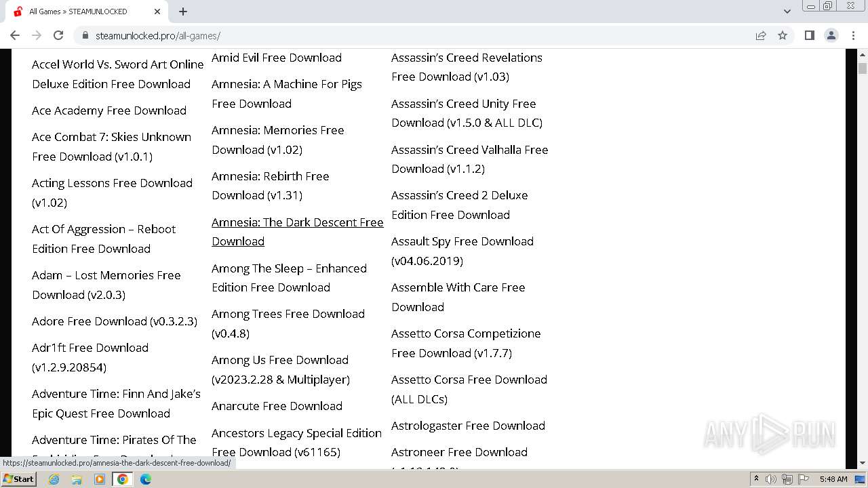Open Adore Free Download (v0.3.2.3) link
Viewport: 868px width, 488px height.
pyautogui.click(x=115, y=321)
